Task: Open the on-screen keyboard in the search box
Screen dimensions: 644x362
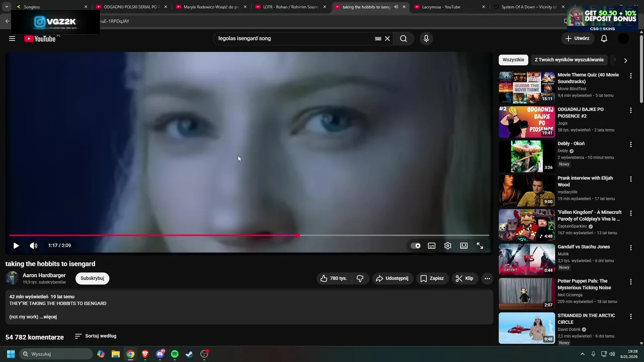Action: 378,39
